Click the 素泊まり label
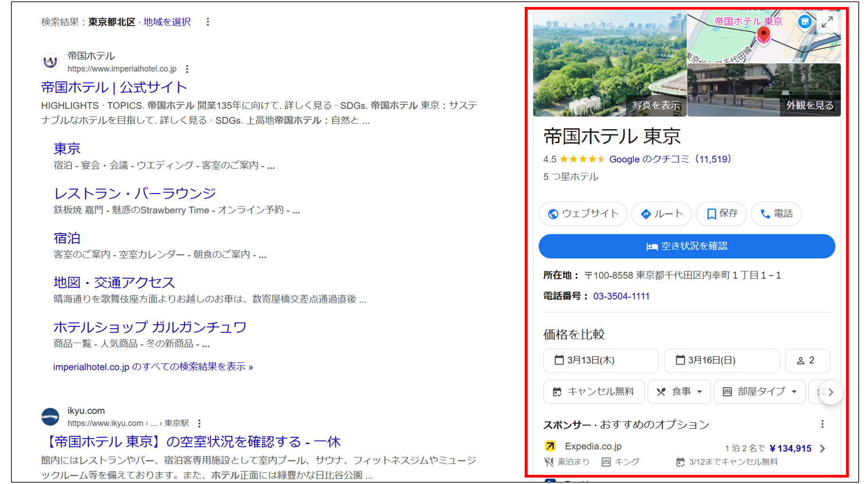This screenshot has width=868, height=484. tap(573, 461)
